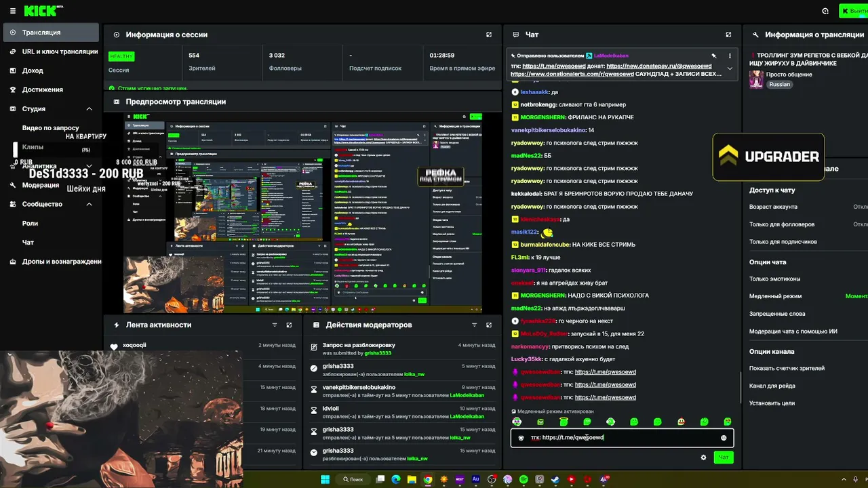Open the filter for Лента активности
Viewport: 868px width, 488px height.
(275, 325)
